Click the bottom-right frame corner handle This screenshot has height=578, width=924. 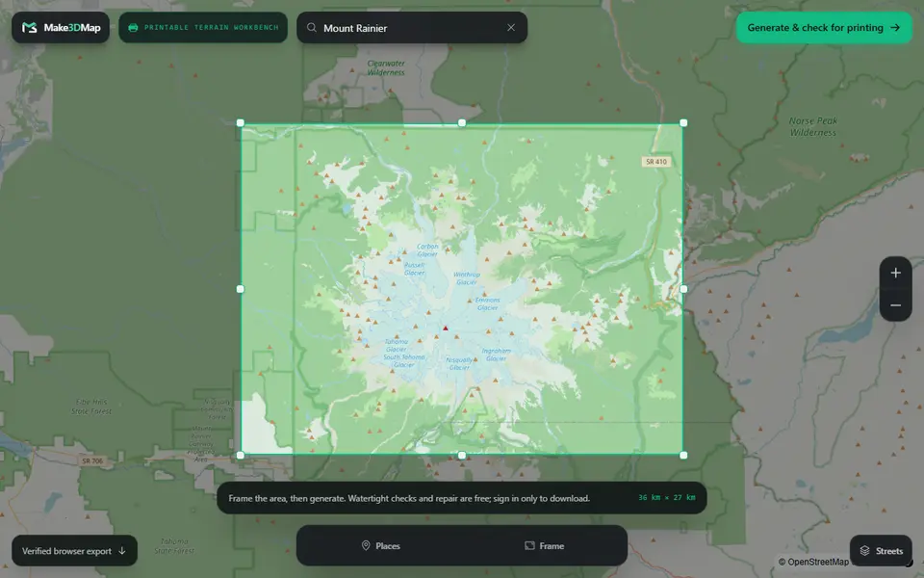pyautogui.click(x=683, y=456)
